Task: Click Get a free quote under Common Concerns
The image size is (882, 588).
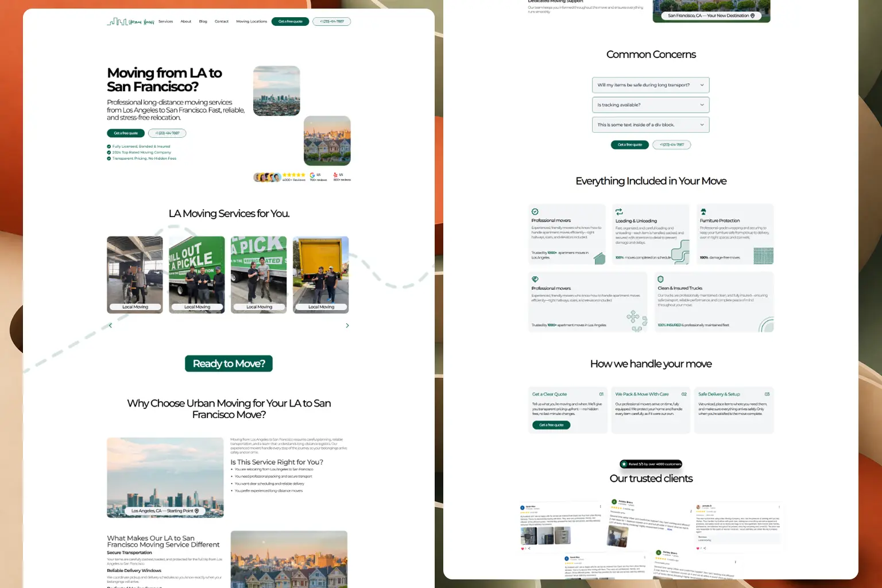Action: (630, 145)
